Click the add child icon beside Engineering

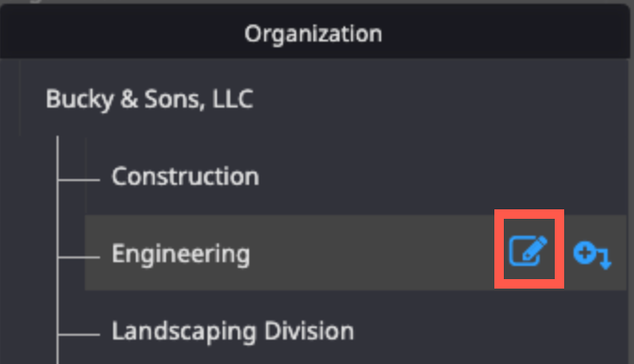pos(592,255)
